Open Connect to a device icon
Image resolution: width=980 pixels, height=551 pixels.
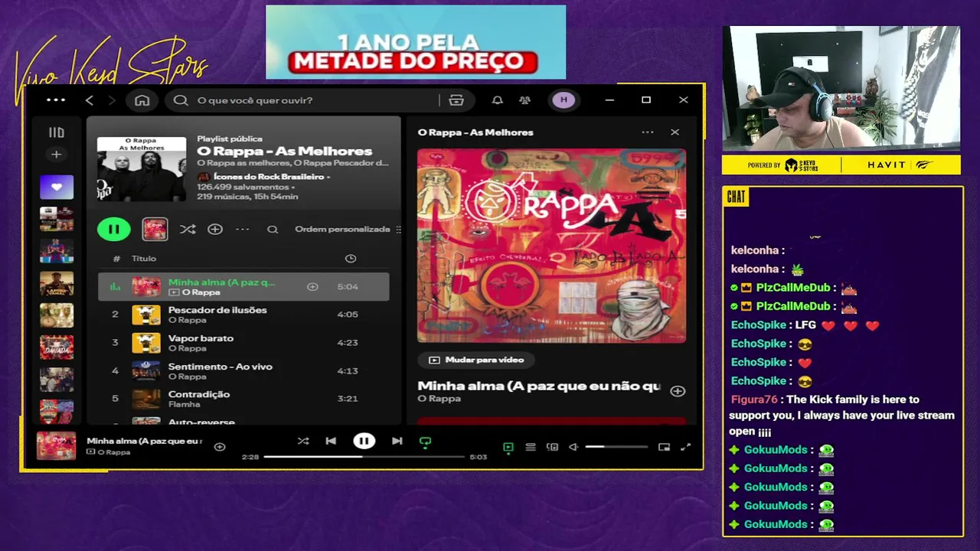(552, 447)
